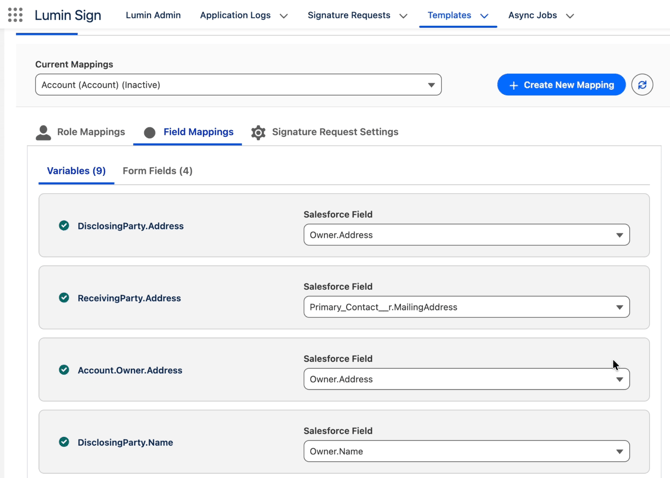The width and height of the screenshot is (670, 478).
Task: Click the Role Mappings person icon
Action: [43, 132]
